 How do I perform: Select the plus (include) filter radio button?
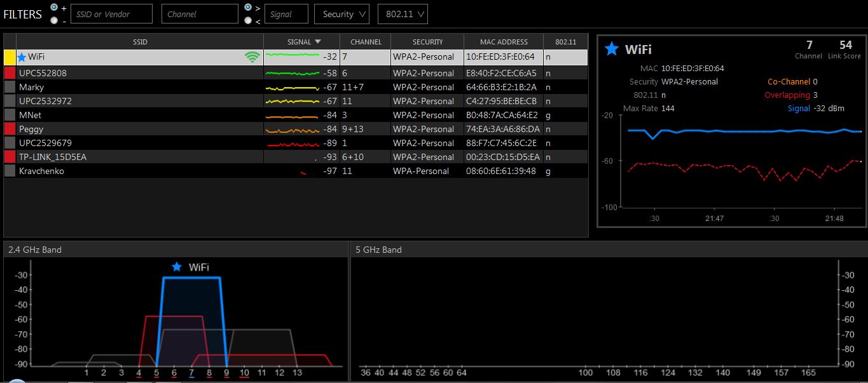coord(54,7)
